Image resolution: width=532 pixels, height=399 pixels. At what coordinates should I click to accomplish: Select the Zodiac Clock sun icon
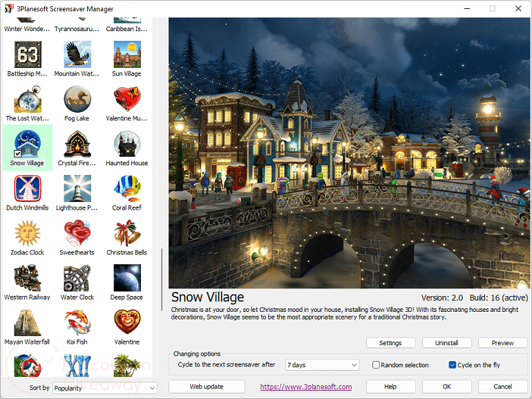pos(28,233)
